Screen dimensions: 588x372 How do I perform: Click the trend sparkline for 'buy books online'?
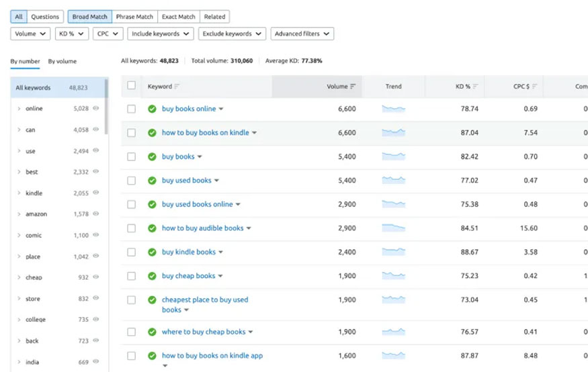tap(393, 109)
